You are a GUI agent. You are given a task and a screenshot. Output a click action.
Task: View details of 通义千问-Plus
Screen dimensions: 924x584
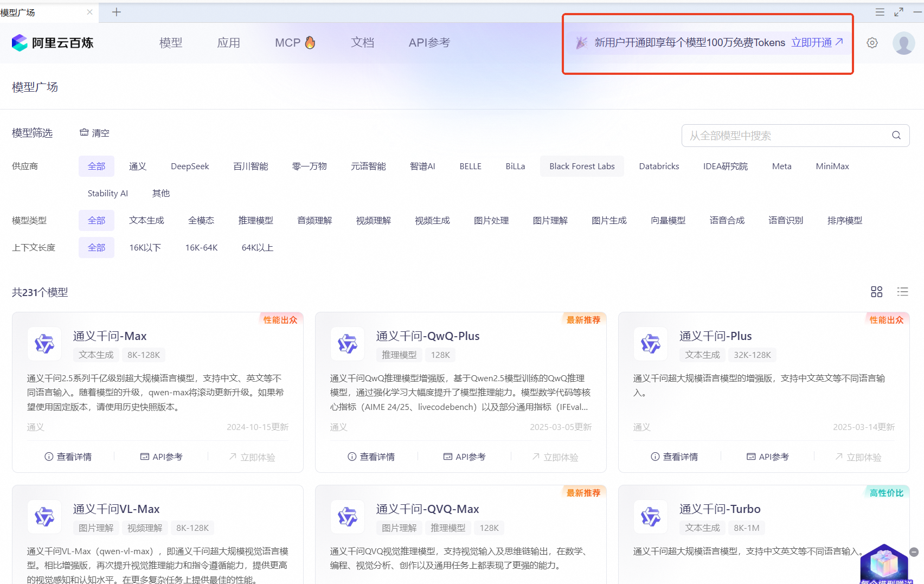click(x=675, y=457)
